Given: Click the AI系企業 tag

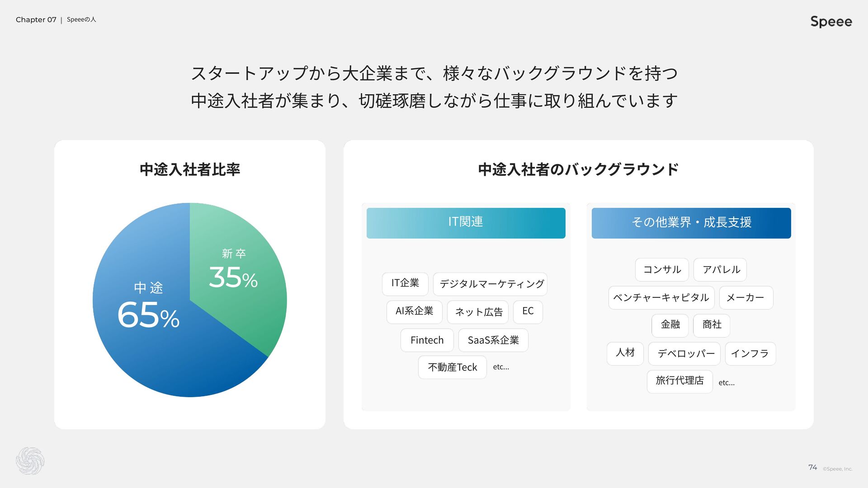Looking at the screenshot, I should pyautogui.click(x=414, y=312).
